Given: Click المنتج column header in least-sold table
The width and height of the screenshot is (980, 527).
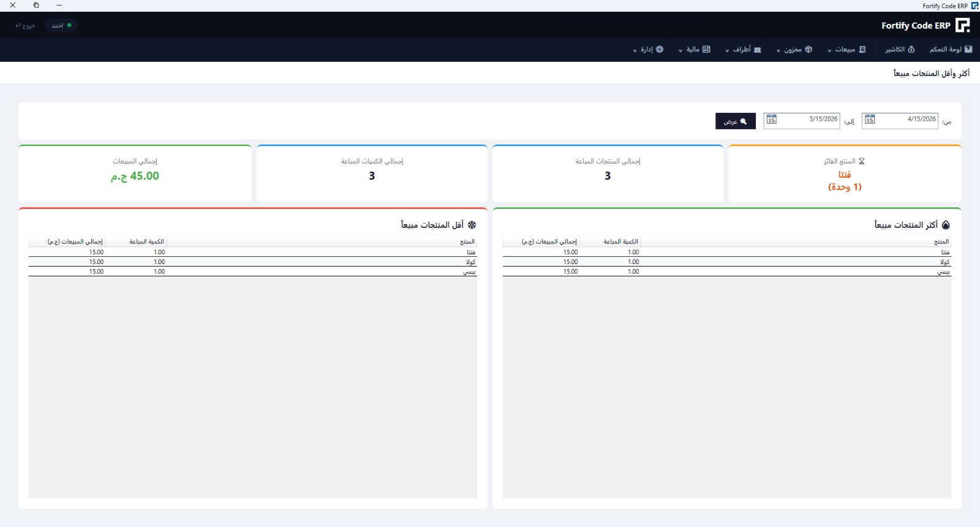Looking at the screenshot, I should click(x=322, y=241).
